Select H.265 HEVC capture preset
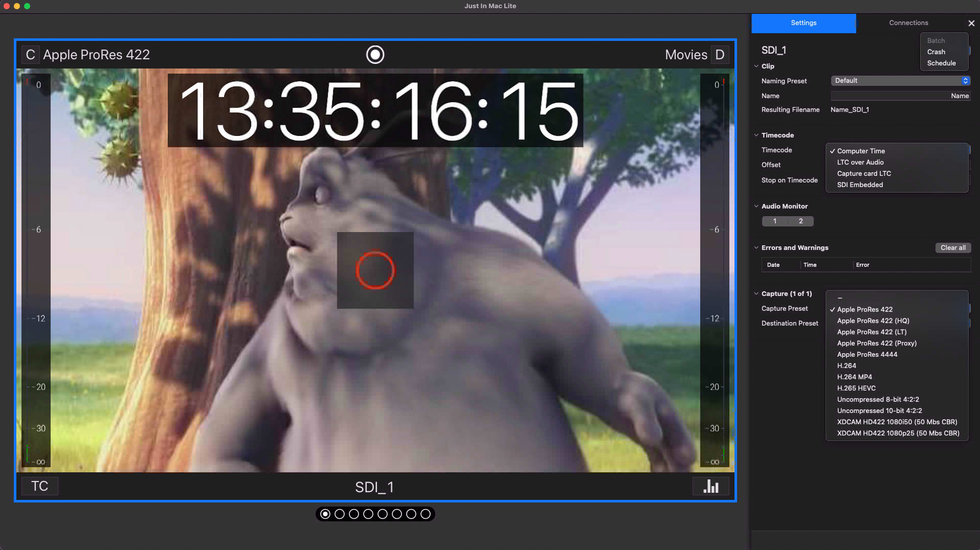This screenshot has height=550, width=980. (x=856, y=388)
